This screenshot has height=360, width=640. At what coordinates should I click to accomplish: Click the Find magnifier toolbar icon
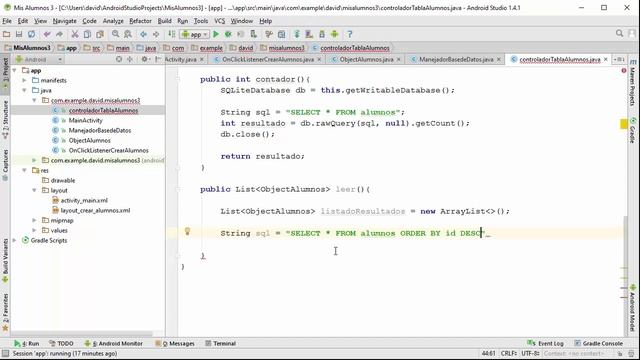coord(116,34)
